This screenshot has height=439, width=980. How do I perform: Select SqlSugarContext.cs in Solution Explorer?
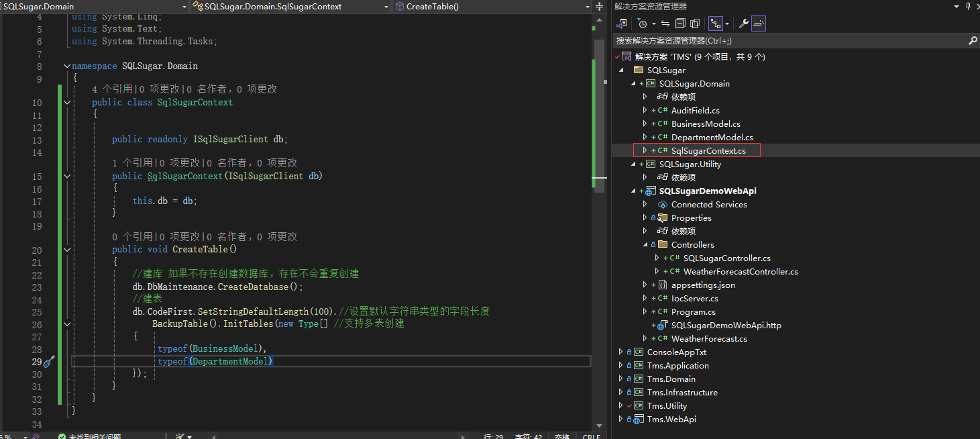708,151
